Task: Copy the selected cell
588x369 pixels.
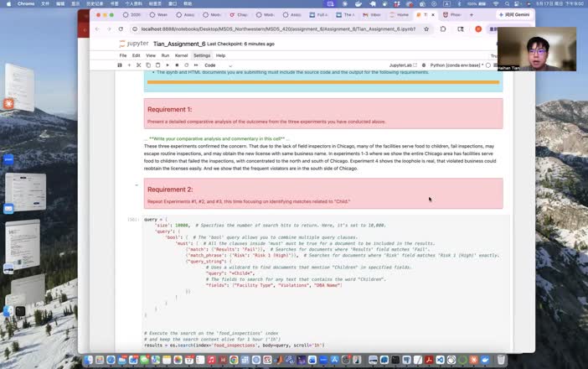Action: [x=148, y=65]
